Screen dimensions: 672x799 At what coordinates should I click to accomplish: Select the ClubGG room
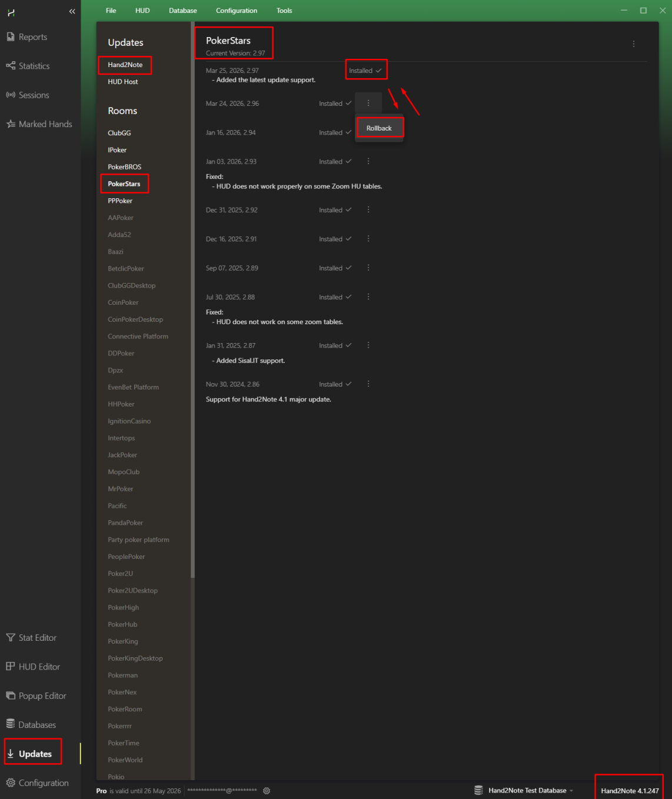point(119,133)
